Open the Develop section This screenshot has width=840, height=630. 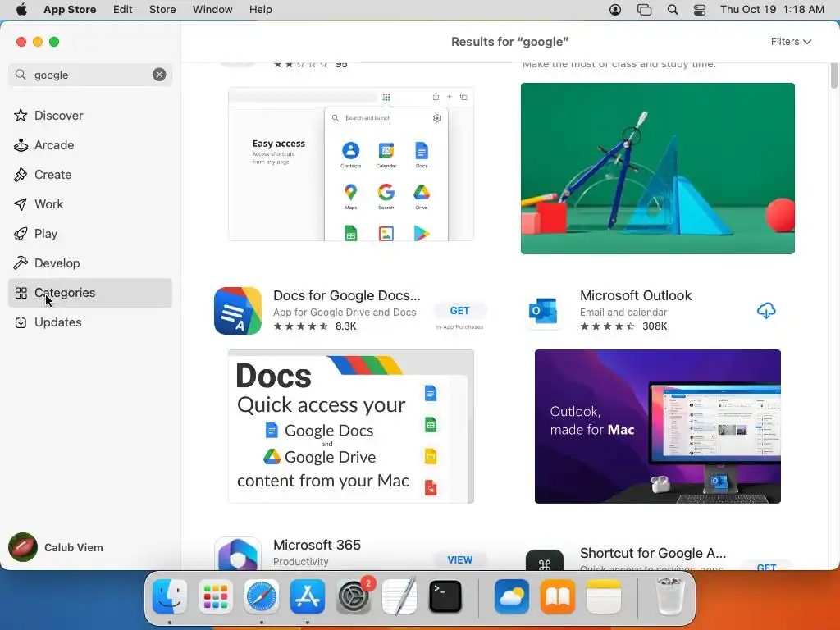[90, 262]
